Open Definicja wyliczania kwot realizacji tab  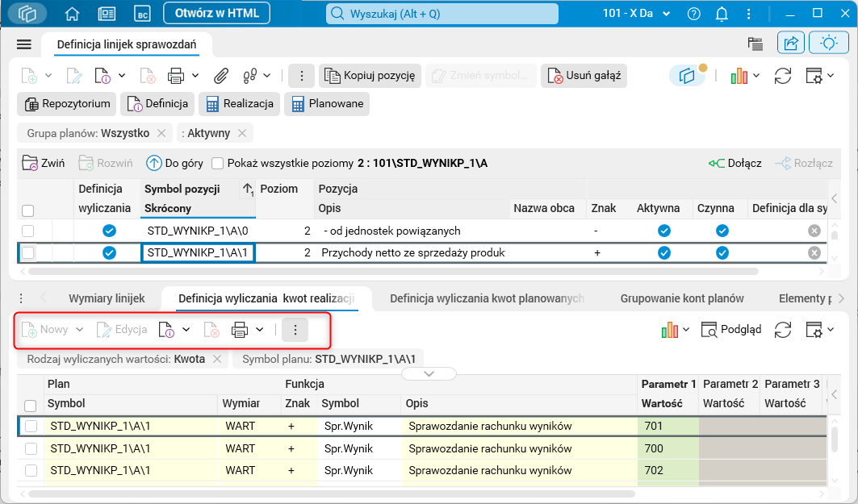click(x=266, y=298)
